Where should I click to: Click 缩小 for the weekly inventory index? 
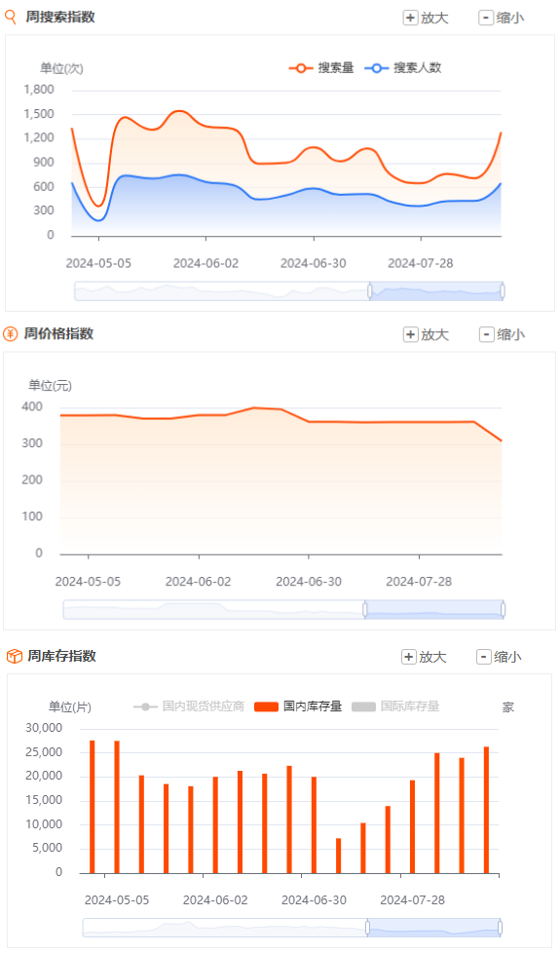500,657
